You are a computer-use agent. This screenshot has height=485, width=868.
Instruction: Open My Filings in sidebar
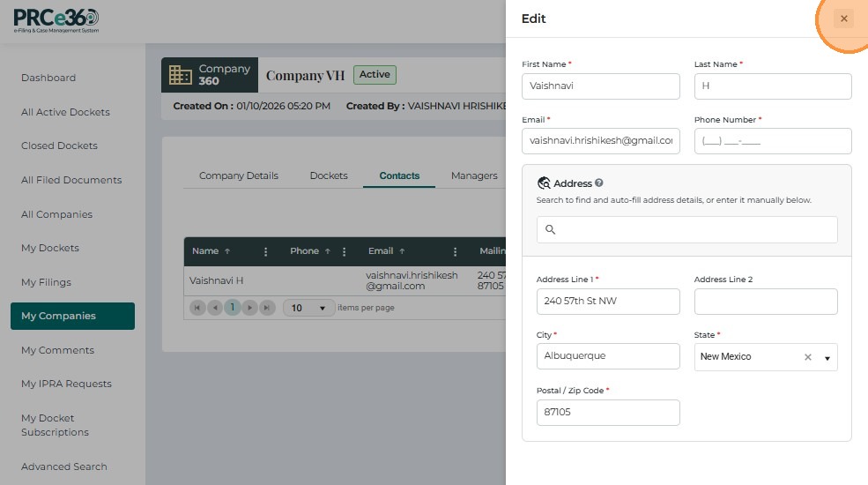click(46, 282)
